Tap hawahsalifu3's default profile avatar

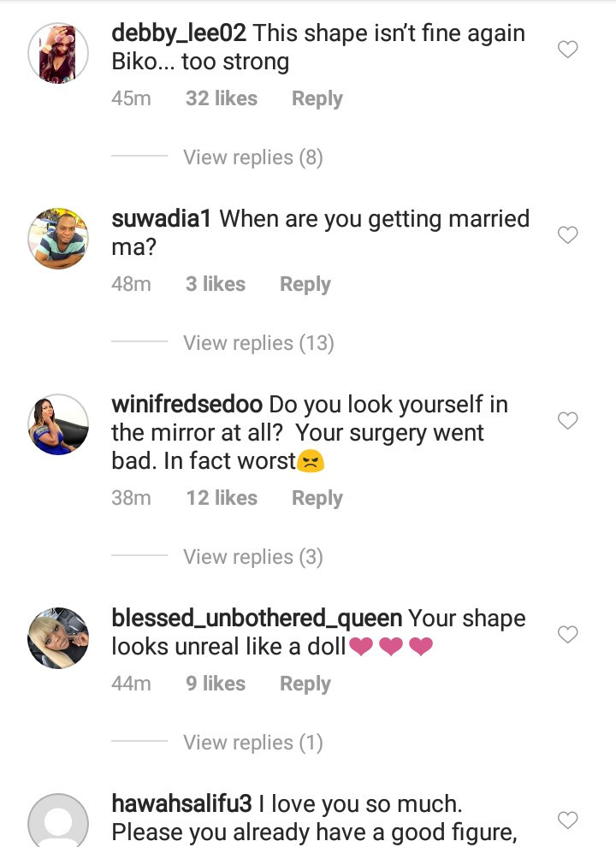[x=58, y=821]
